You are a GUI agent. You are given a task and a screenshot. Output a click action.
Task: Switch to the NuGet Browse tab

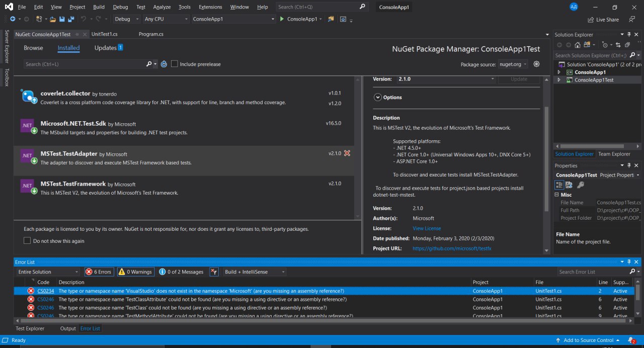tap(33, 48)
